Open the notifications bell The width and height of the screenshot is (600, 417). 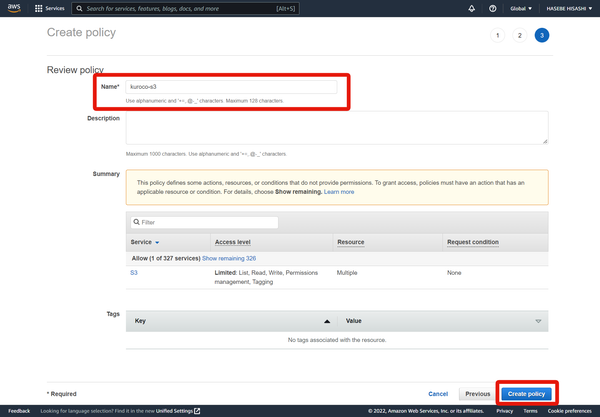click(471, 8)
